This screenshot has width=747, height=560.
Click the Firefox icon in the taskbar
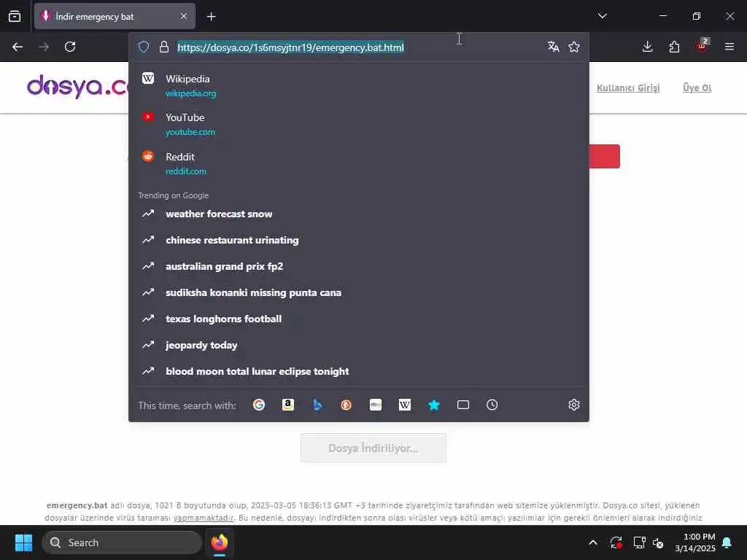220,542
